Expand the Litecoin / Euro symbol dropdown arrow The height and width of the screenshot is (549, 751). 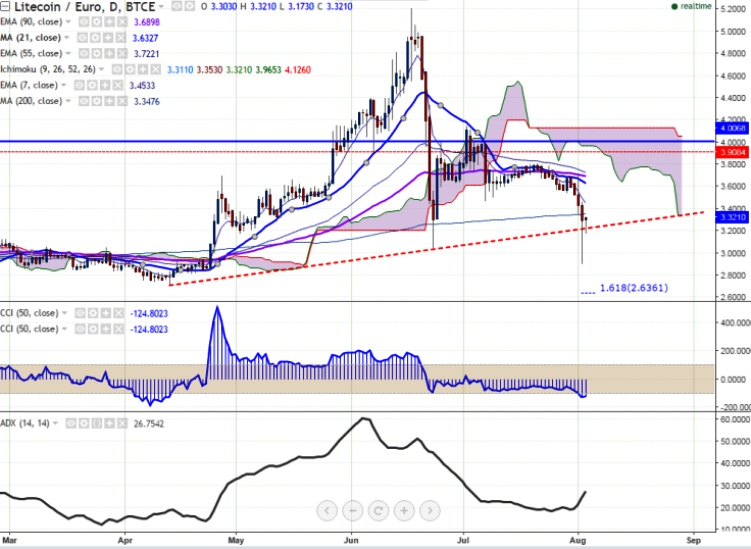pyautogui.click(x=162, y=6)
